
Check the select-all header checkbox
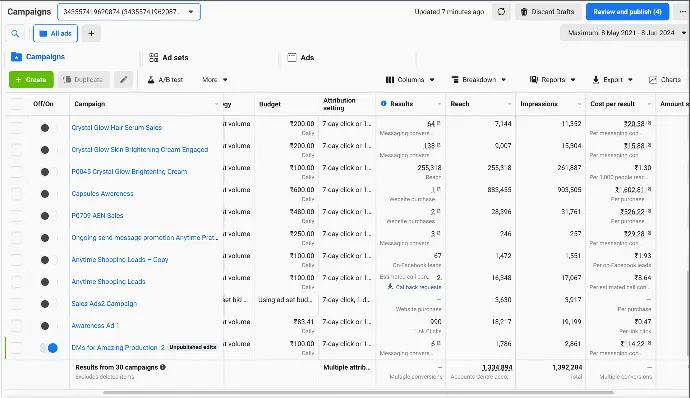16,104
